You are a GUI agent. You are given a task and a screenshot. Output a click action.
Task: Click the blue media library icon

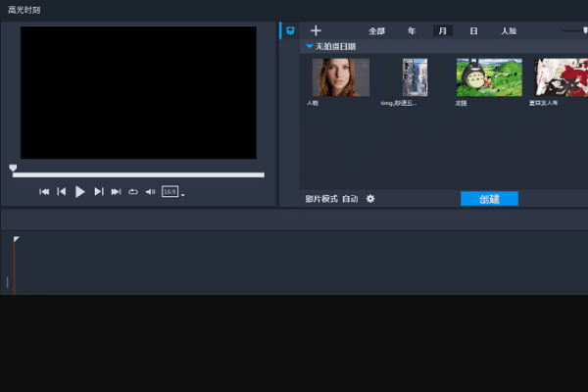tap(290, 31)
